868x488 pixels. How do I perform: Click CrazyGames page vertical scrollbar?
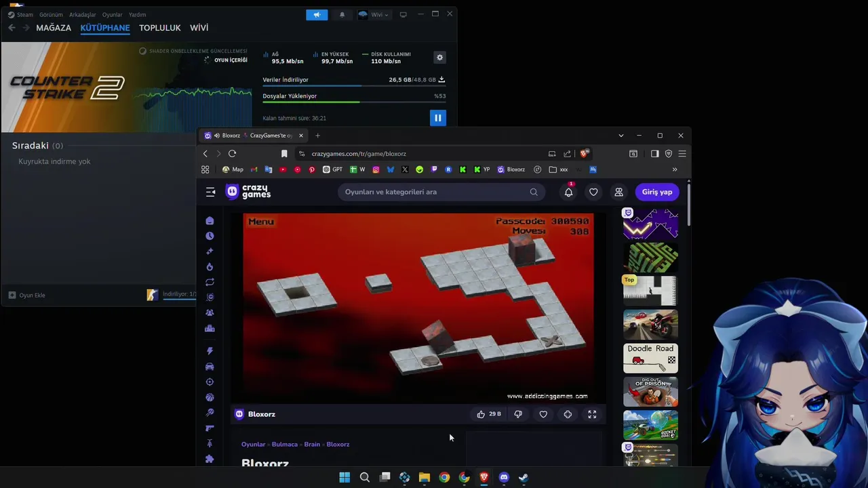coord(689,205)
